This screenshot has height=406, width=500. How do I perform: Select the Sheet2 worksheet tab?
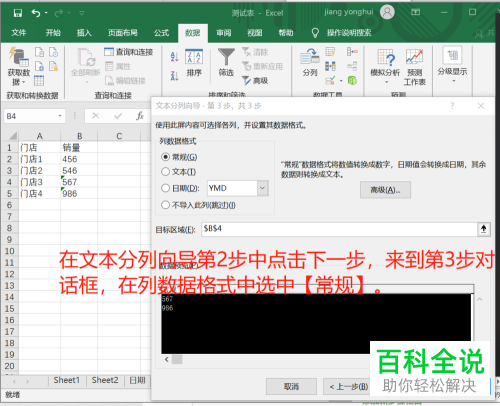tap(105, 380)
